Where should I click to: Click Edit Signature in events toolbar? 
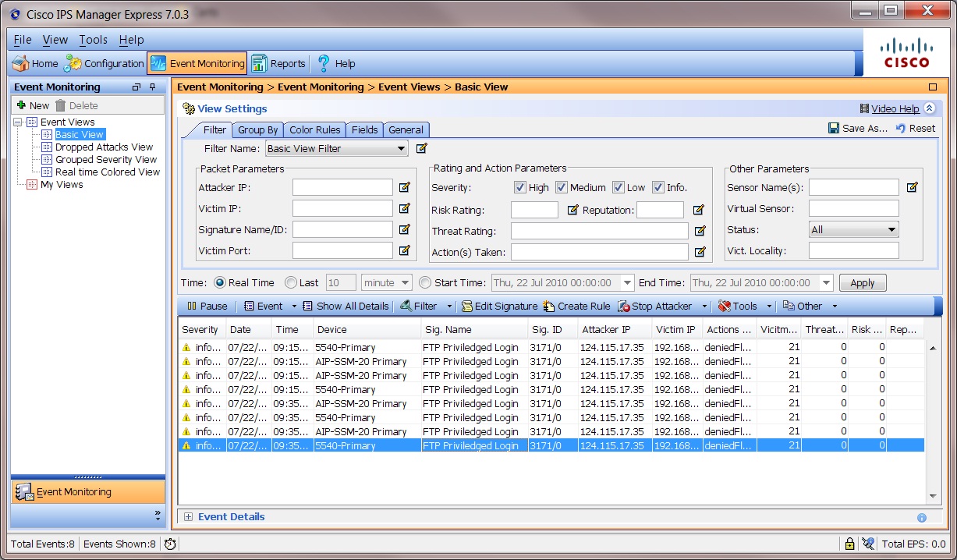(499, 307)
